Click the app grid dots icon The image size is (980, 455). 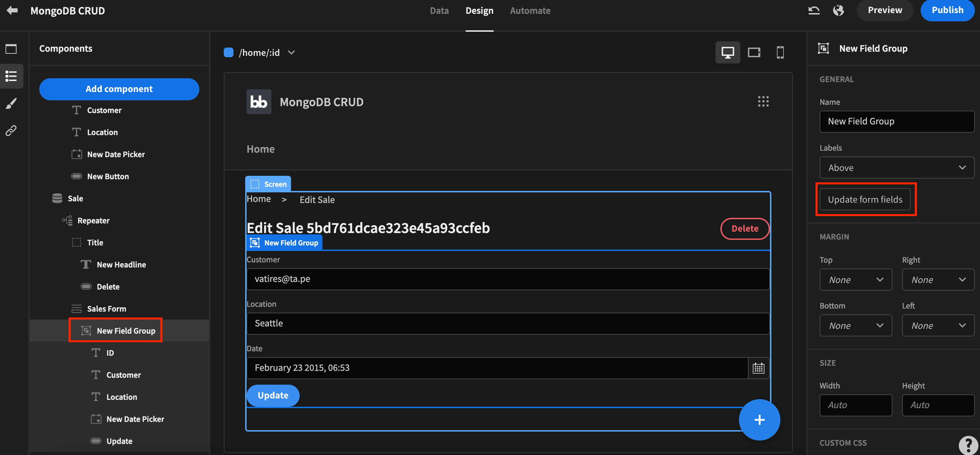click(763, 101)
